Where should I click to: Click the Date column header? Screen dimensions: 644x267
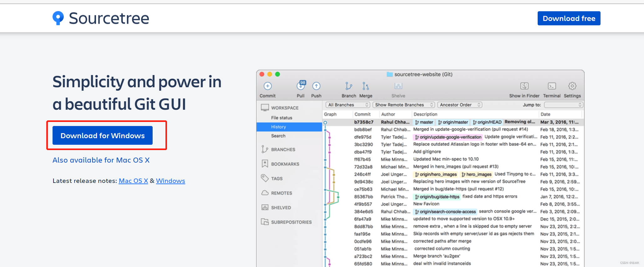point(545,114)
